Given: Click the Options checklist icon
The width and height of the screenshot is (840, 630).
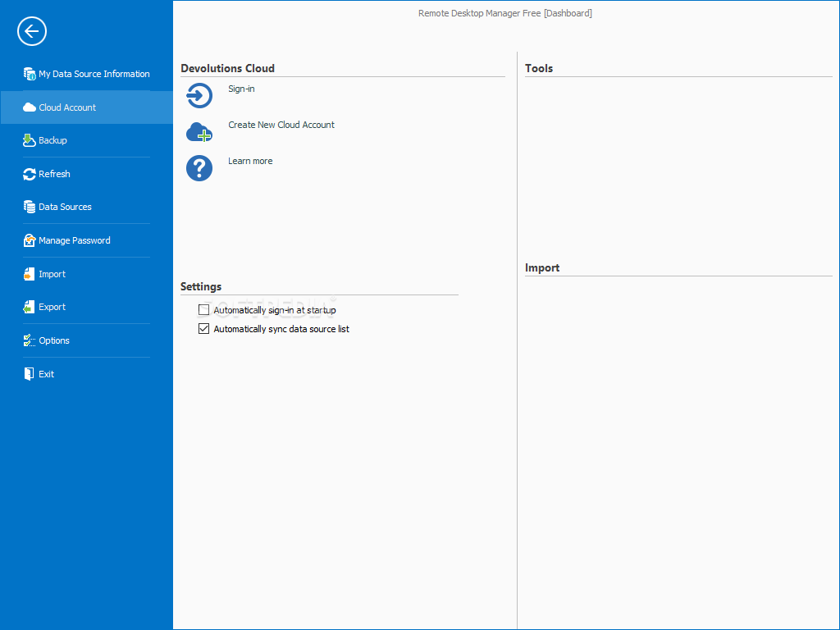Looking at the screenshot, I should 30,340.
